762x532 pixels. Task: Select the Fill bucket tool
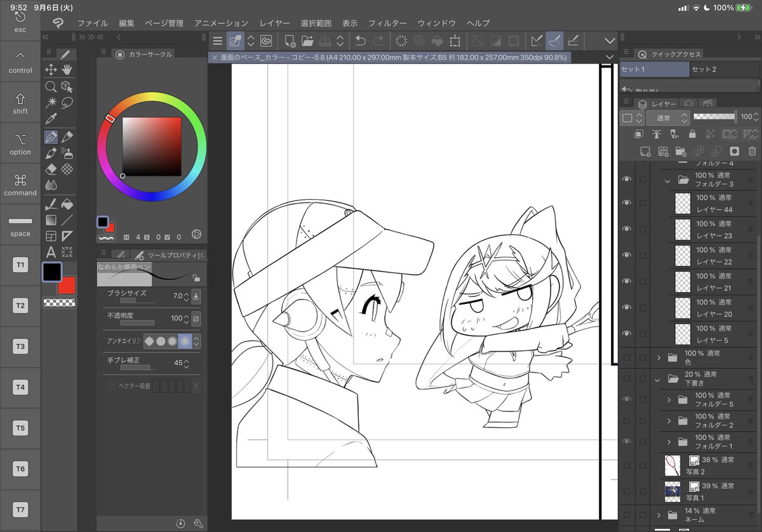tap(67, 204)
